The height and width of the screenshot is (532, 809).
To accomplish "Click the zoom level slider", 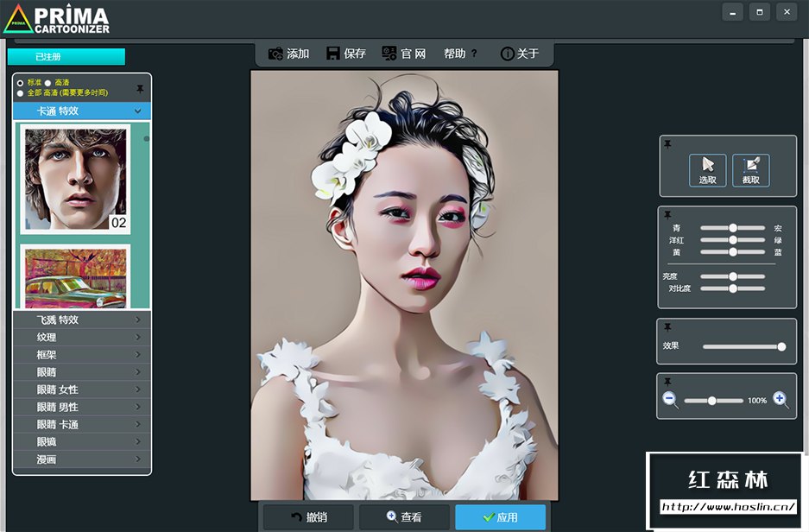I will tap(713, 401).
